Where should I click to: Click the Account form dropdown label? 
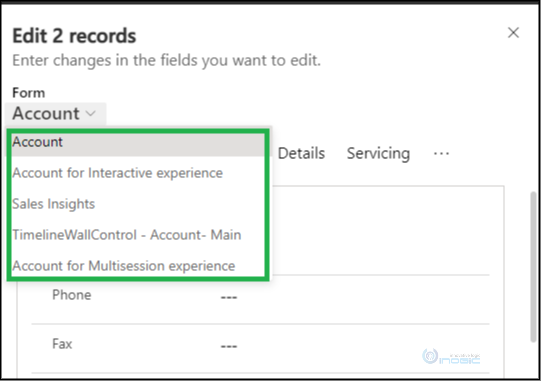click(46, 113)
